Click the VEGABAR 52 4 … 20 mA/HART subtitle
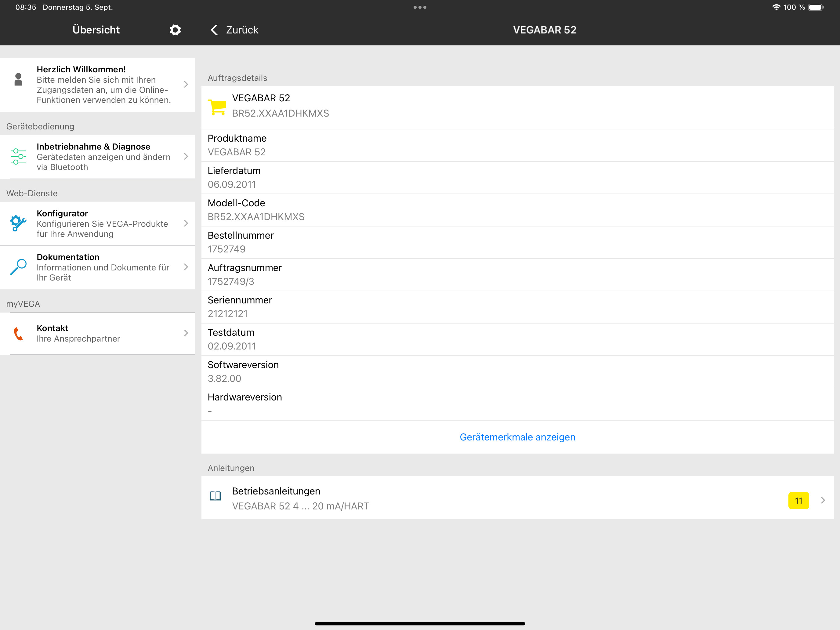This screenshot has width=840, height=630. [x=300, y=506]
